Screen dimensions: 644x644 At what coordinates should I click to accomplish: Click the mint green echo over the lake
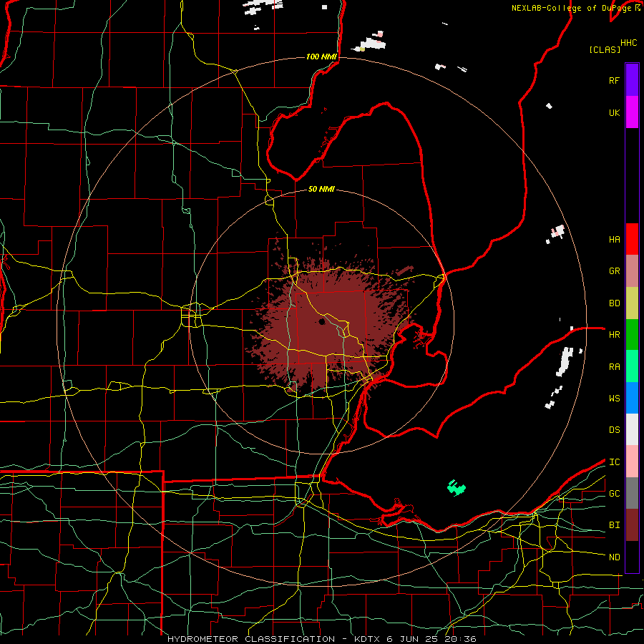[456, 487]
